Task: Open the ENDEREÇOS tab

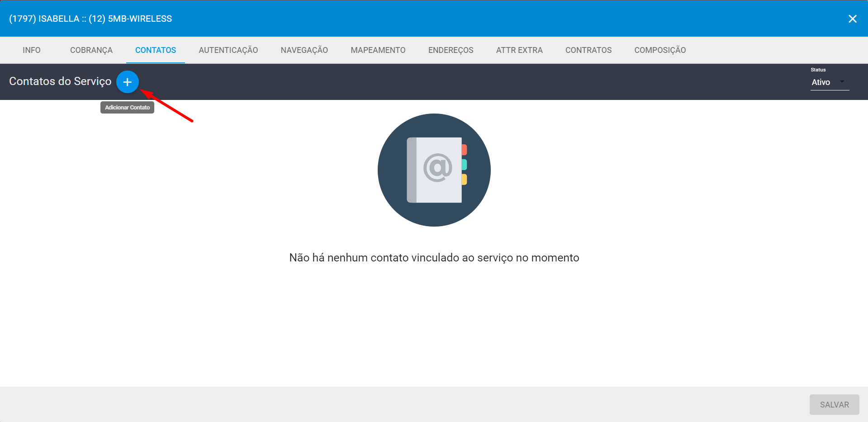Action: pyautogui.click(x=451, y=50)
